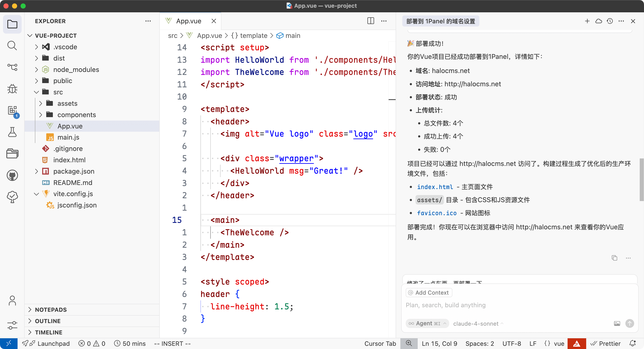Toggle Agent mode selector
Viewport: 644px width, 349px height.
427,324
